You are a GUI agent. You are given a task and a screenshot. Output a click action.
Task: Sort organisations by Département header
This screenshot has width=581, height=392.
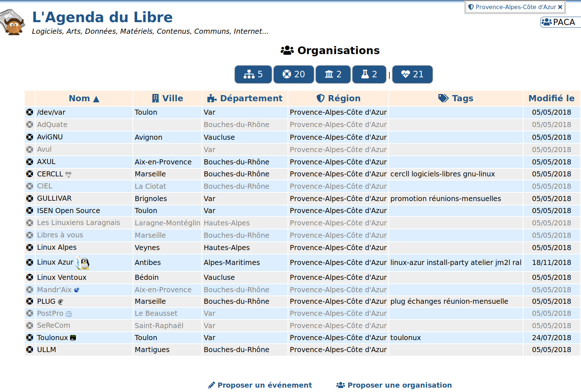245,98
